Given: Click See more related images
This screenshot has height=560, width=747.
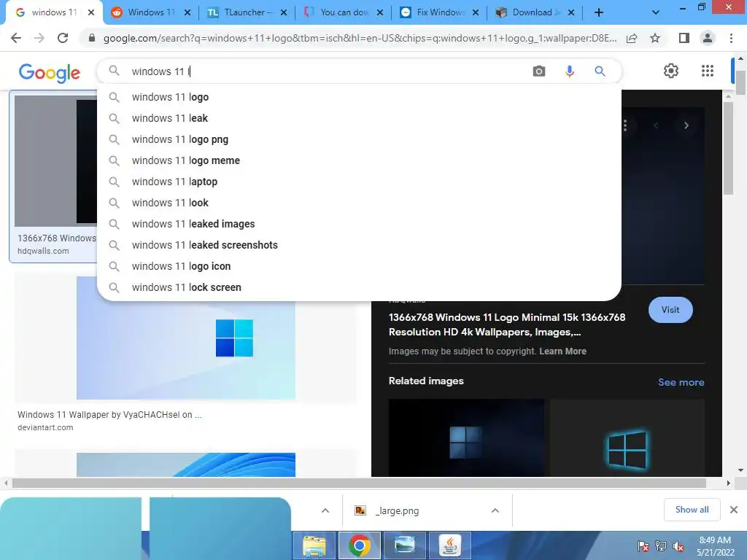Looking at the screenshot, I should click(681, 382).
